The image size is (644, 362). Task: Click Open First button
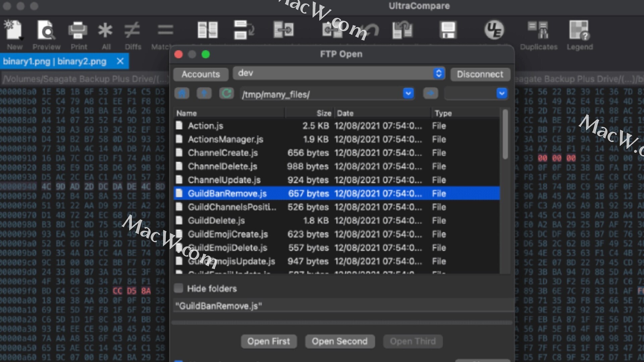point(269,341)
